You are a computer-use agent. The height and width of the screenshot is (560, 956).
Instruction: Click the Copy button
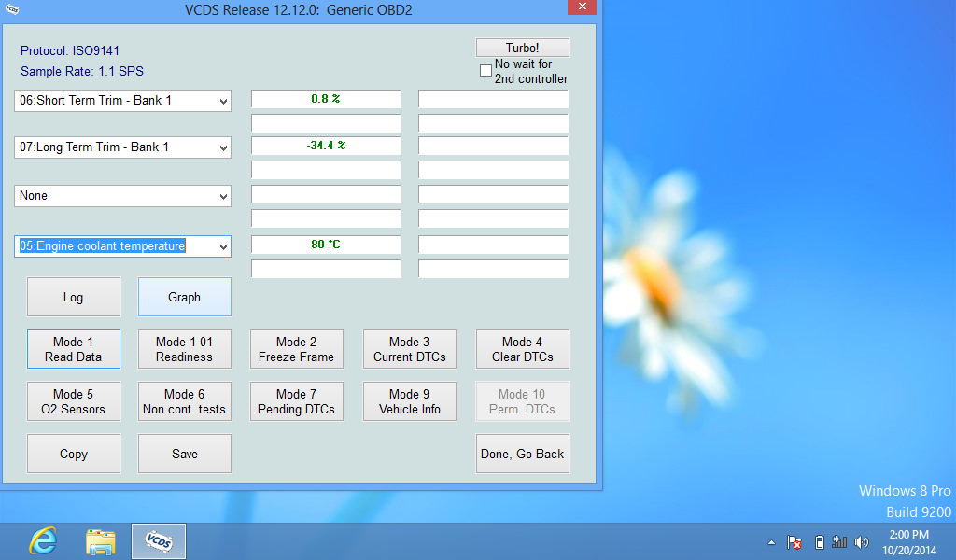pyautogui.click(x=74, y=454)
